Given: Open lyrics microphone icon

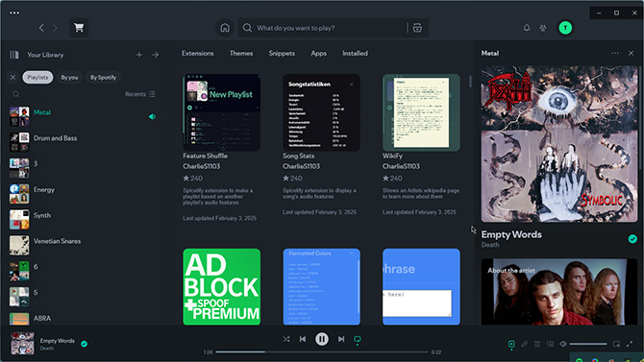Looking at the screenshot, I should (524, 344).
